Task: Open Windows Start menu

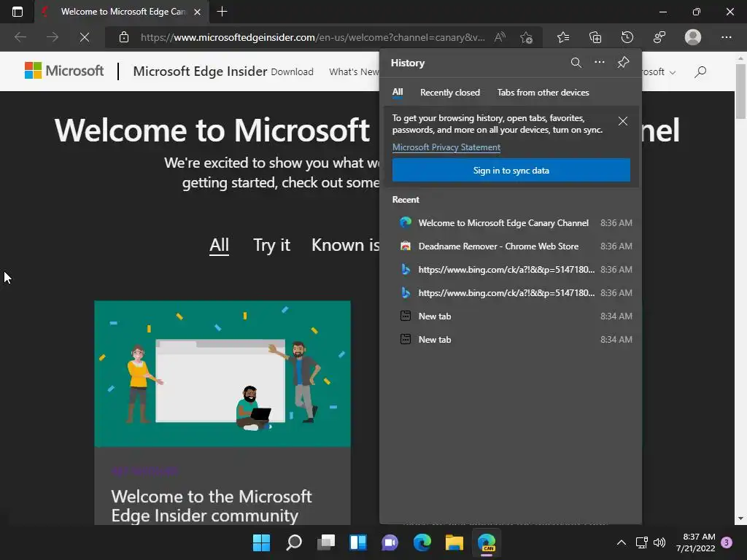Action: (x=261, y=542)
